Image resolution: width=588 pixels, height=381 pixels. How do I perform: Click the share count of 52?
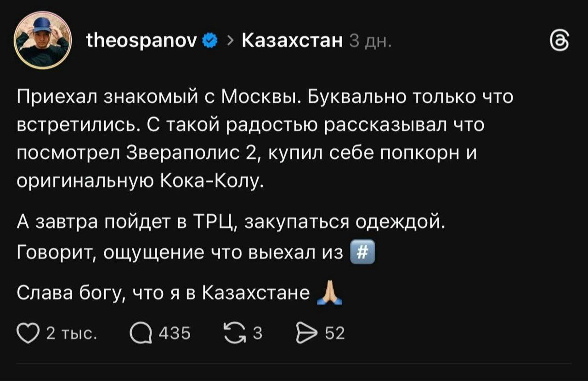[334, 333]
